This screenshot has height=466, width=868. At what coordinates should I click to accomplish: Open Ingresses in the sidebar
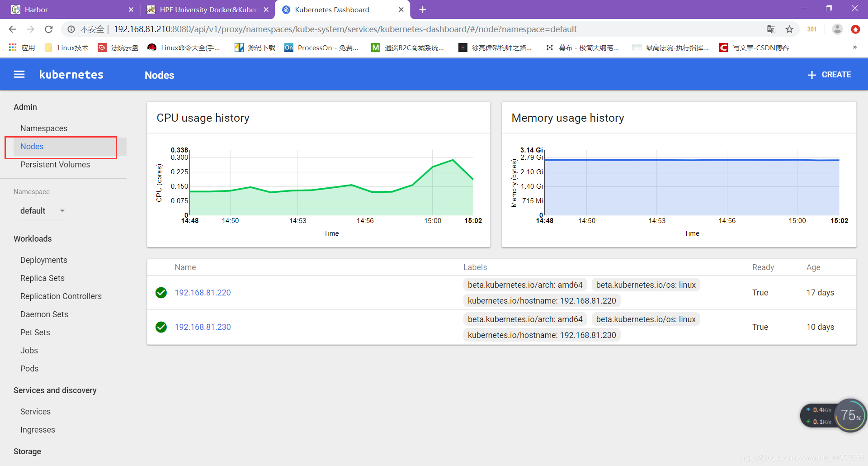(x=38, y=430)
